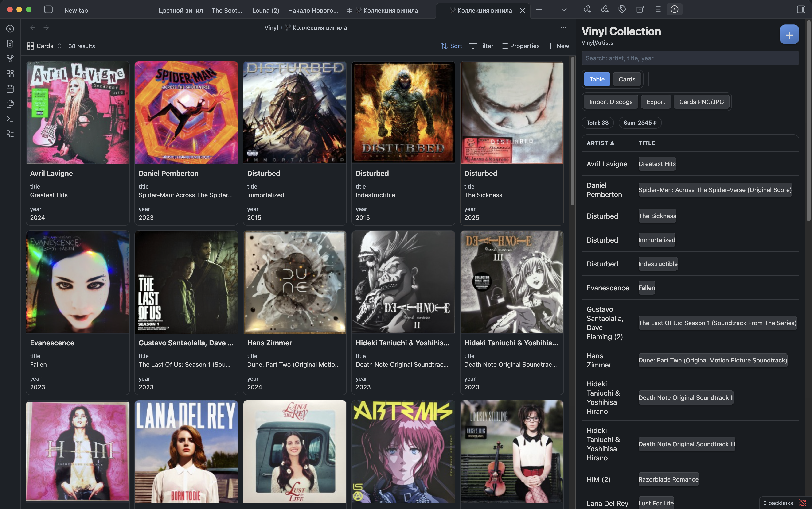The width and height of the screenshot is (812, 509).
Task: Sort by the TITLE column header
Action: 647,143
